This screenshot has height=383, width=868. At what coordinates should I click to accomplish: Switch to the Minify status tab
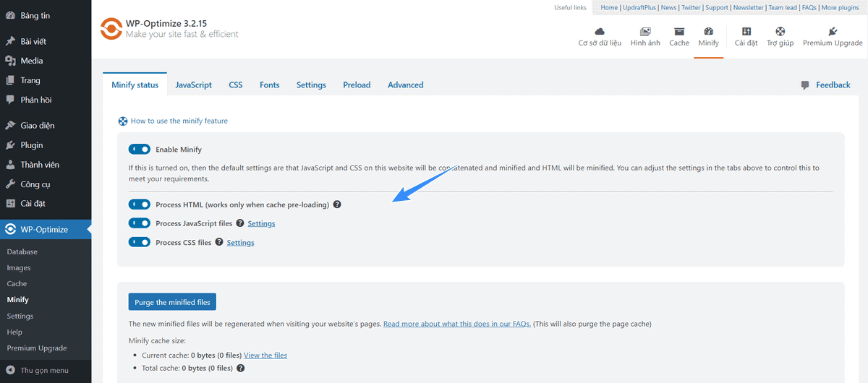(x=135, y=85)
